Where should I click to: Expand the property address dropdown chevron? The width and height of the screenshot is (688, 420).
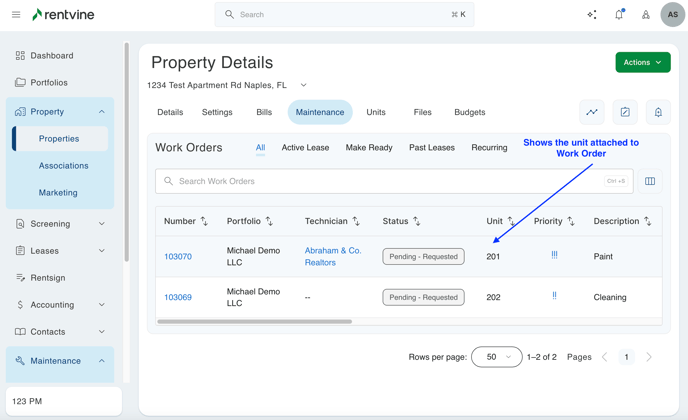point(304,86)
